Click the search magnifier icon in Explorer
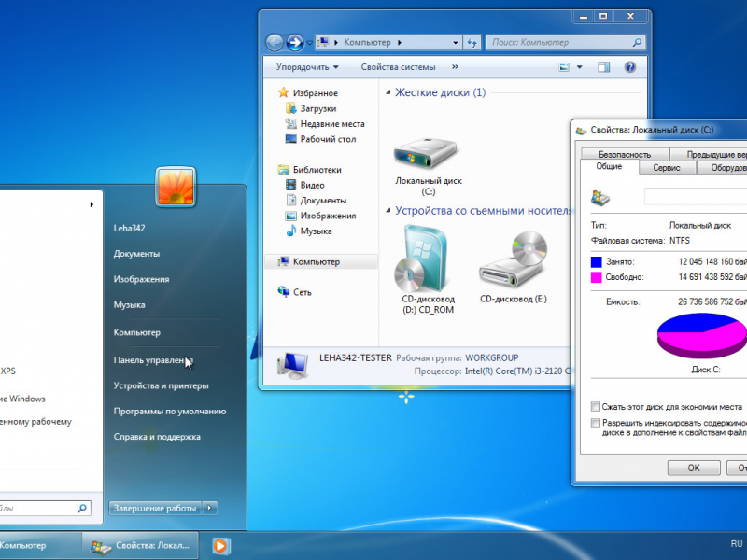747x560 pixels. (x=637, y=42)
